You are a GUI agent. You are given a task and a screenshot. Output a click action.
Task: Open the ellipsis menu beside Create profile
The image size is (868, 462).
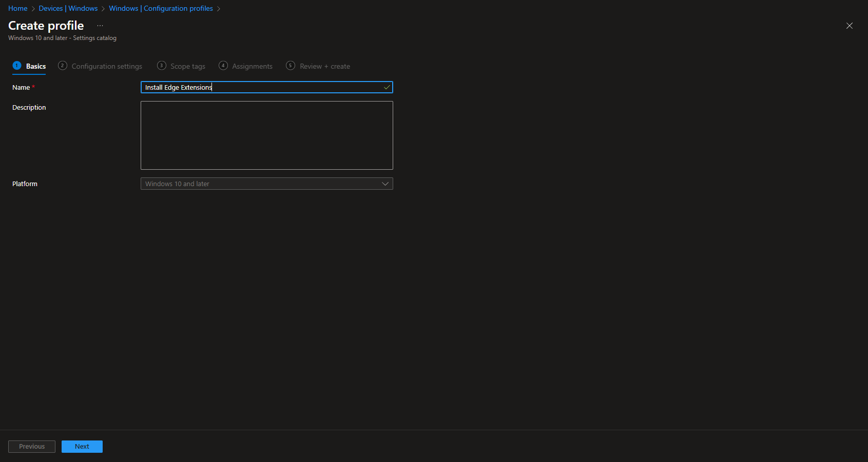click(100, 25)
